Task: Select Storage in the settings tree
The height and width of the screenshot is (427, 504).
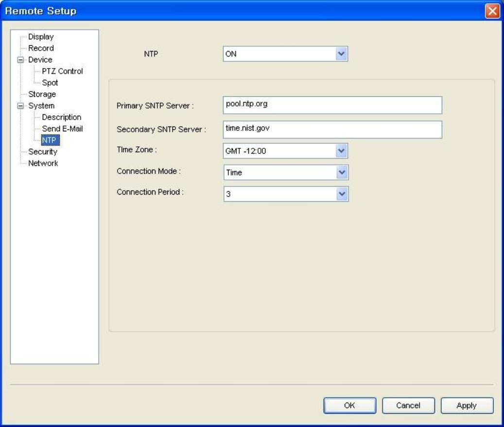Action: (x=42, y=94)
